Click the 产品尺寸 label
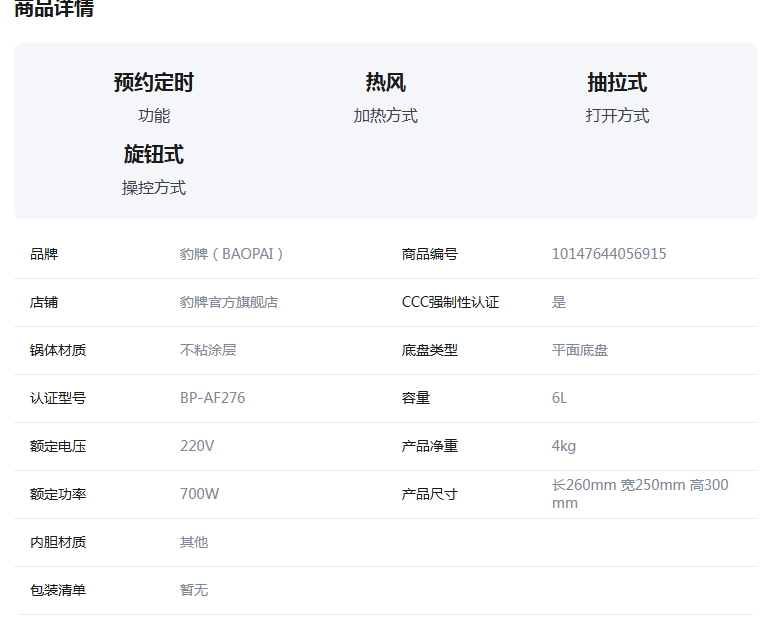Viewport: 771px width, 640px height. [x=430, y=494]
